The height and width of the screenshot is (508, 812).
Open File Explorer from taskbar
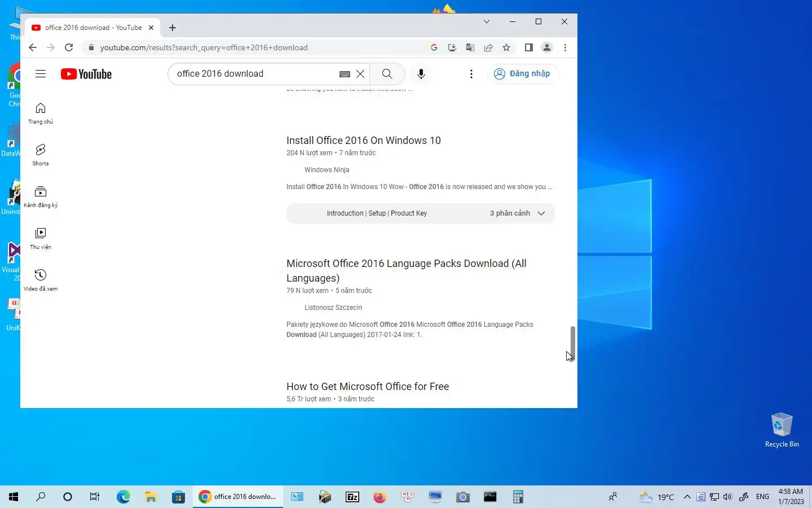[151, 497]
